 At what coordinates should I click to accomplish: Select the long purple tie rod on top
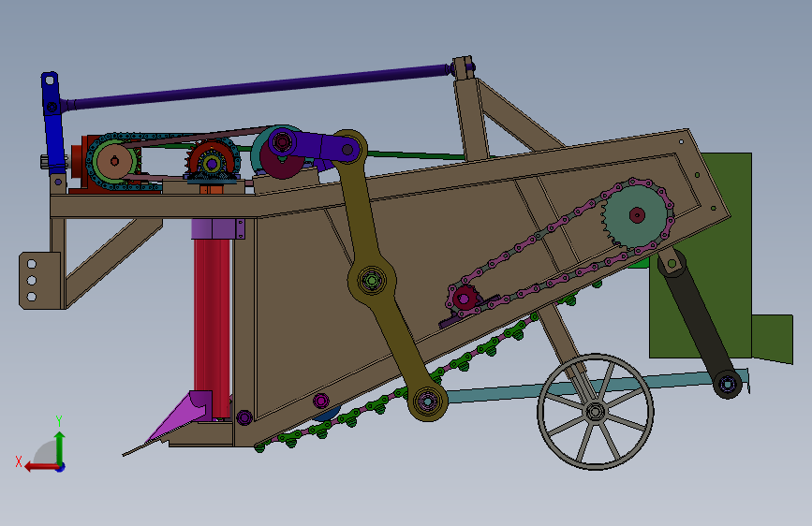[258, 86]
